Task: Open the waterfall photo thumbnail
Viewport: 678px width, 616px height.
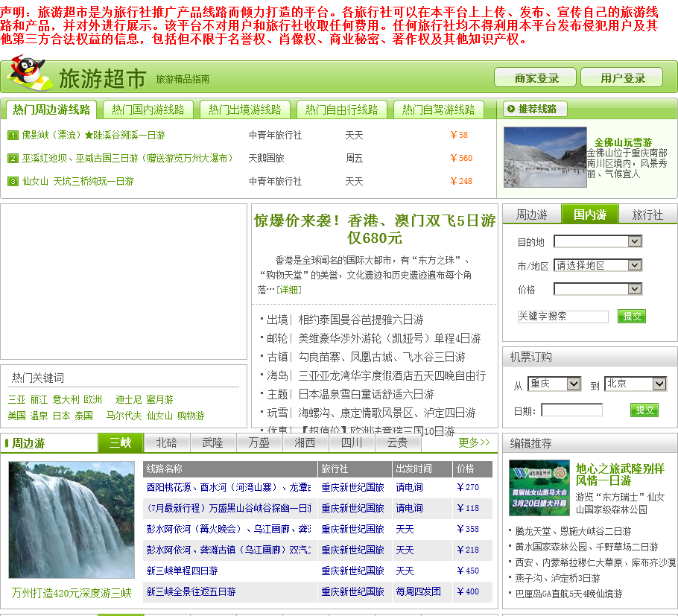Action: point(72,520)
